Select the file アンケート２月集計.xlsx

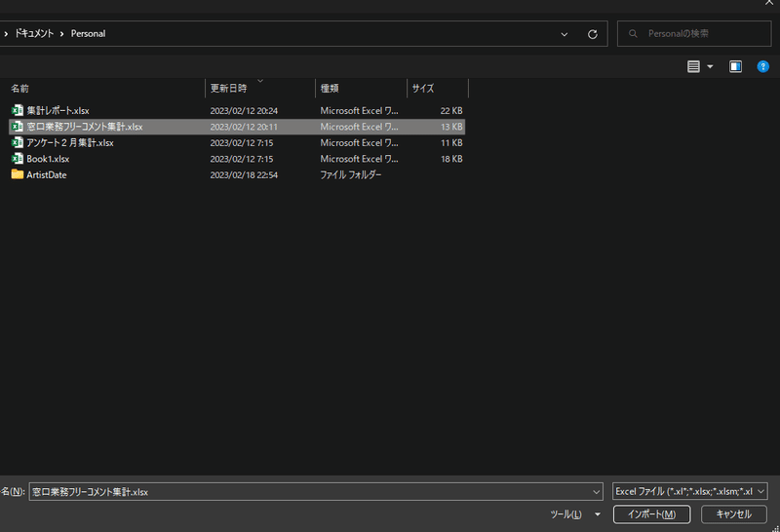70,142
